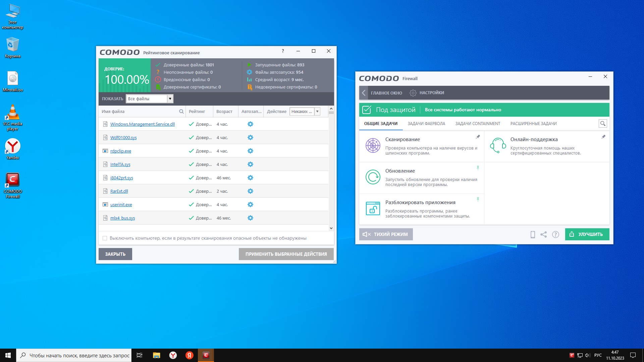Toggle the pin on the Scanning task
The width and height of the screenshot is (644, 362).
478,137
